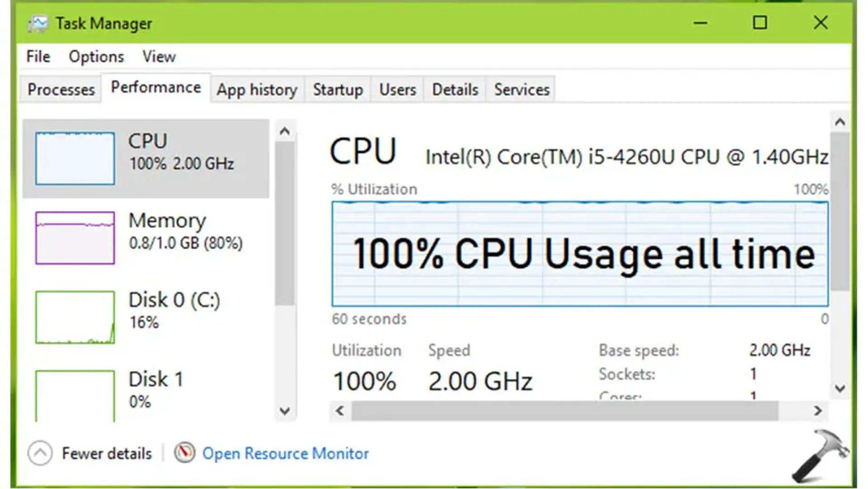Maximize the Task Manager window
Screen dimensions: 868x489
[760, 23]
